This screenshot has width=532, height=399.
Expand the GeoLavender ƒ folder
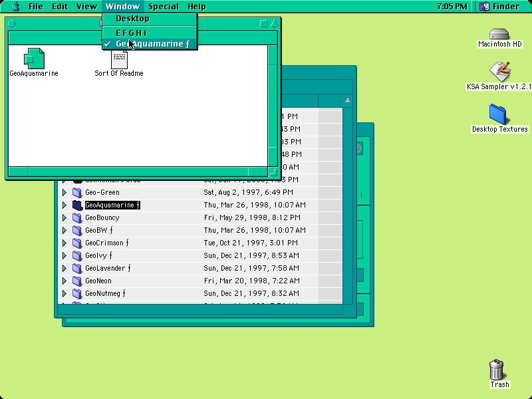pos(64,269)
